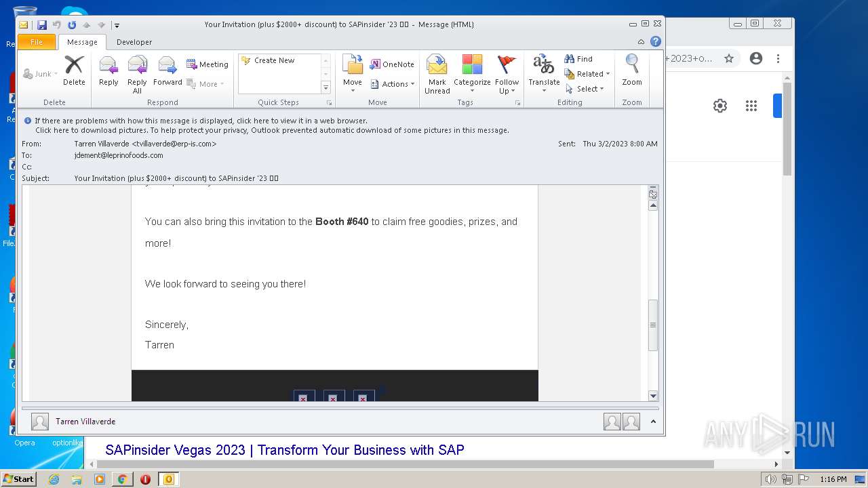Click Tarren Villaverde contact photo in People Pane
The height and width of the screenshot is (488, 868).
(x=40, y=422)
